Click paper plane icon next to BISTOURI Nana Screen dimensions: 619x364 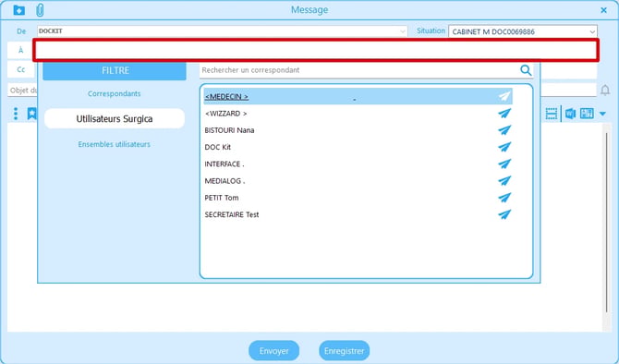click(x=504, y=130)
